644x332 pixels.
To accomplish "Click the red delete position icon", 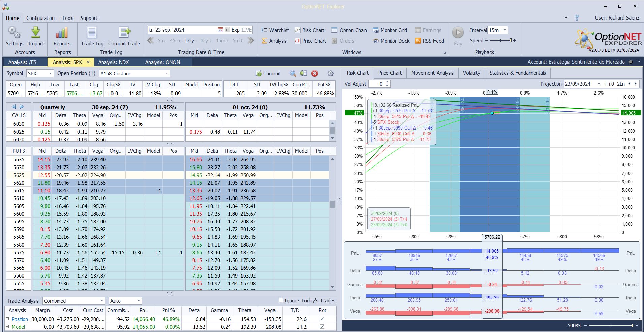I will coord(315,73).
